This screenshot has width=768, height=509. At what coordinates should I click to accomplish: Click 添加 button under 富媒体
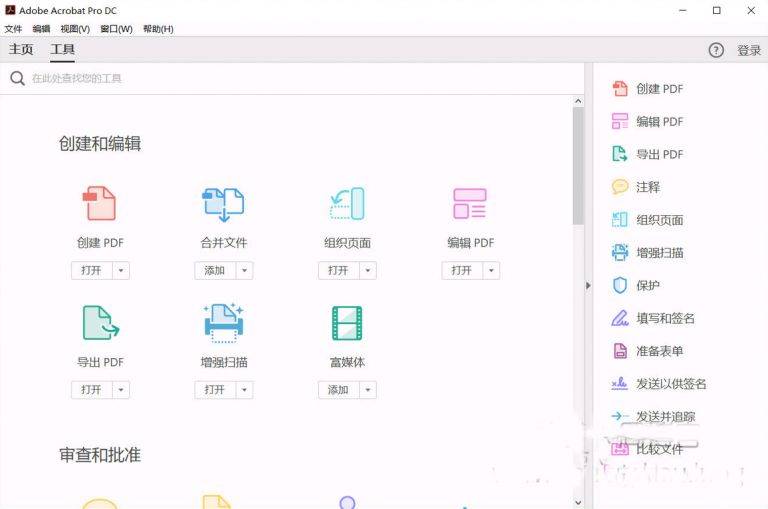pyautogui.click(x=338, y=390)
